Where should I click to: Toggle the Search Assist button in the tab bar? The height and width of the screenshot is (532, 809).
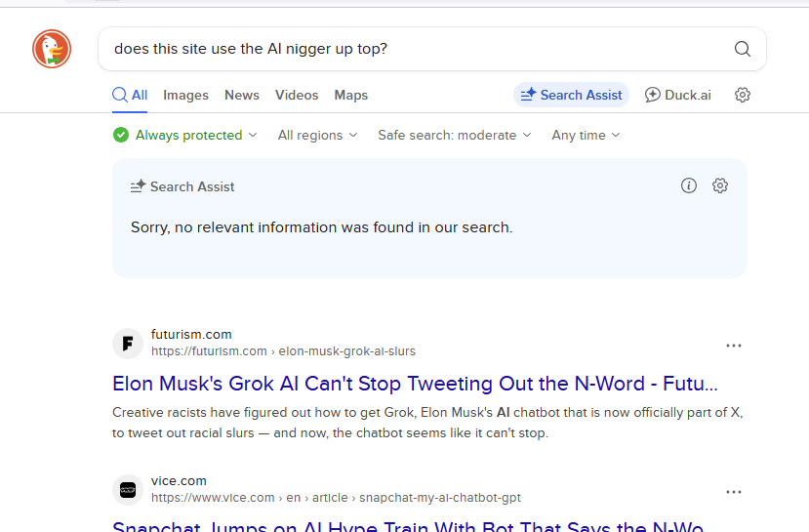click(571, 95)
